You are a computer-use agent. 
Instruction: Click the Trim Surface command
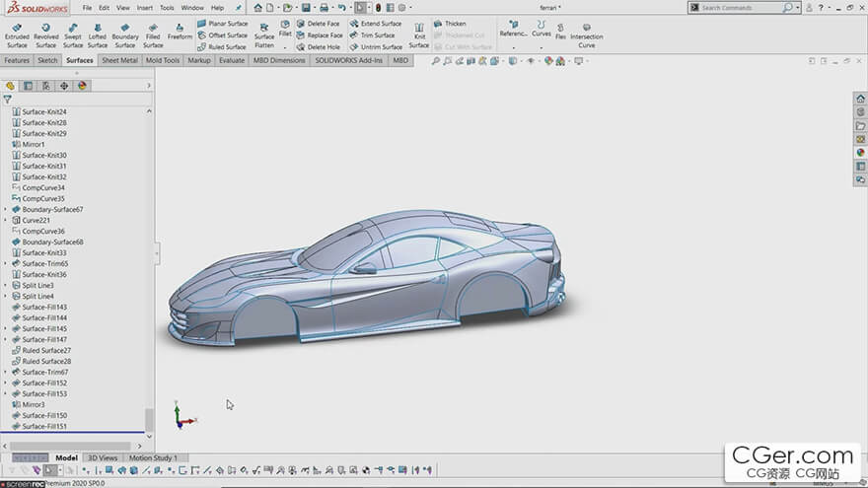point(373,35)
